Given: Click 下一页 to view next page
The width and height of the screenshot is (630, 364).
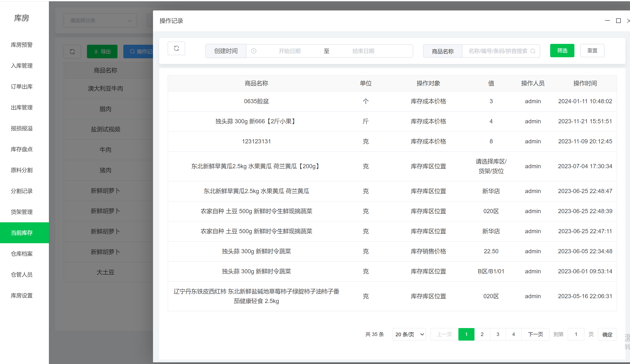Looking at the screenshot, I should (536, 334).
